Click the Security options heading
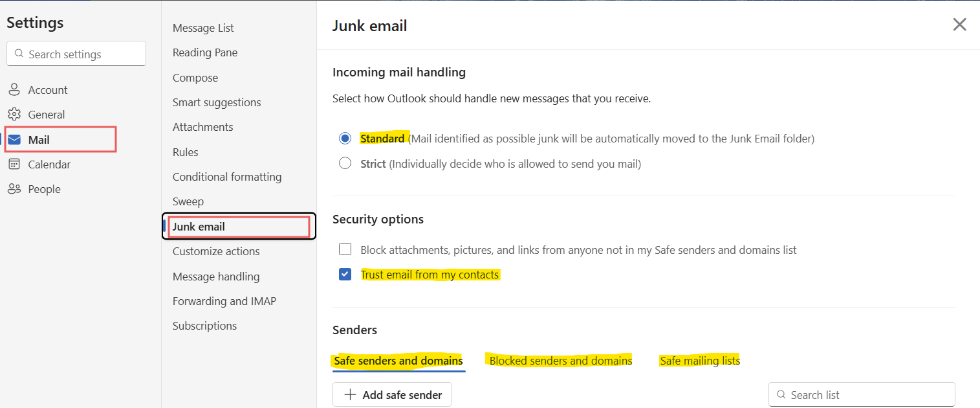980x408 pixels. coord(378,219)
